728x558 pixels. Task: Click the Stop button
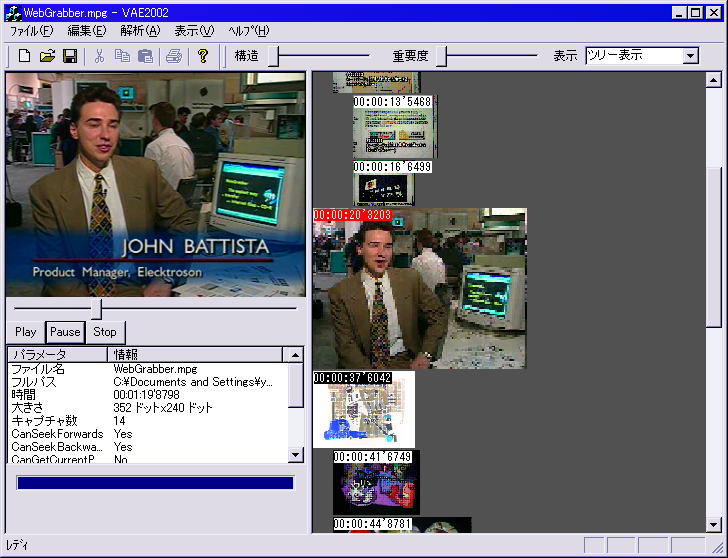tap(105, 332)
